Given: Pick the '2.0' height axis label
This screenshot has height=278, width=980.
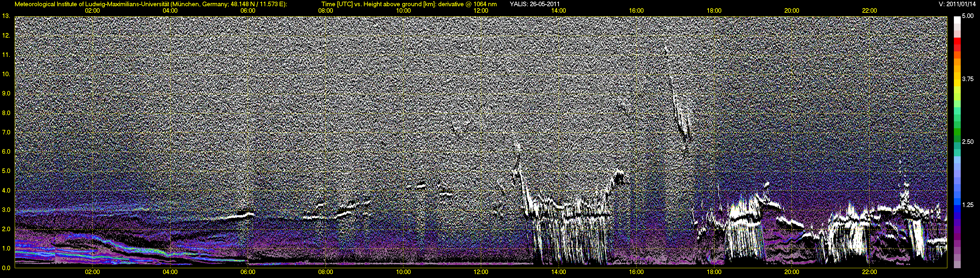Looking at the screenshot, I should [6, 229].
